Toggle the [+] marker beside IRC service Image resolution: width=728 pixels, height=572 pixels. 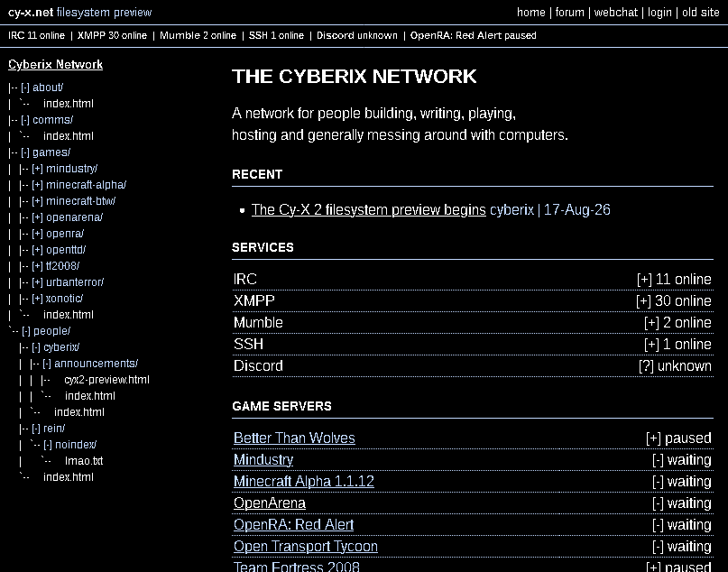pos(644,279)
